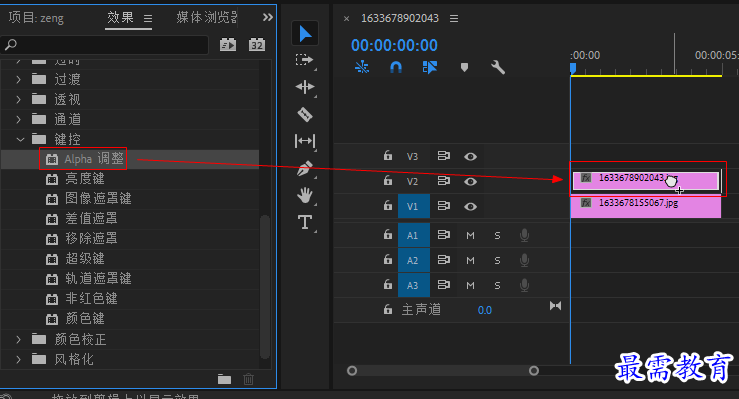Lock the V1 track
Screen dimensions: 739x399
coord(387,205)
